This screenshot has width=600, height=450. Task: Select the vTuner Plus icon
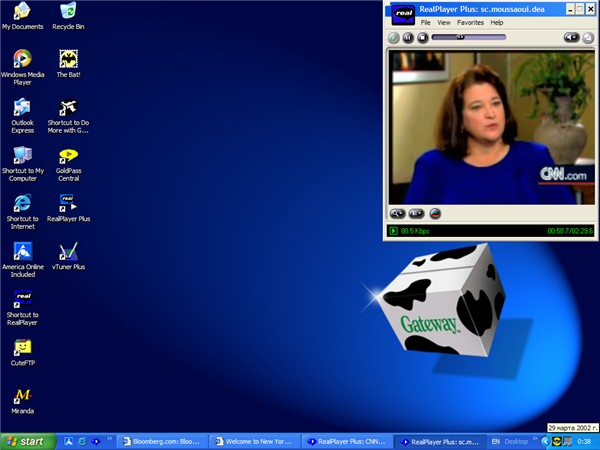pos(68,256)
